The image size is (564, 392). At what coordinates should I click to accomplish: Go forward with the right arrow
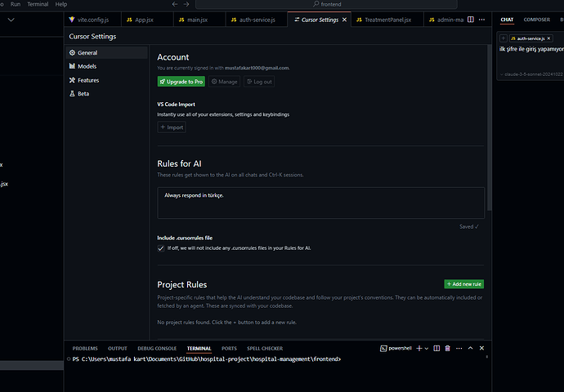pos(186,4)
